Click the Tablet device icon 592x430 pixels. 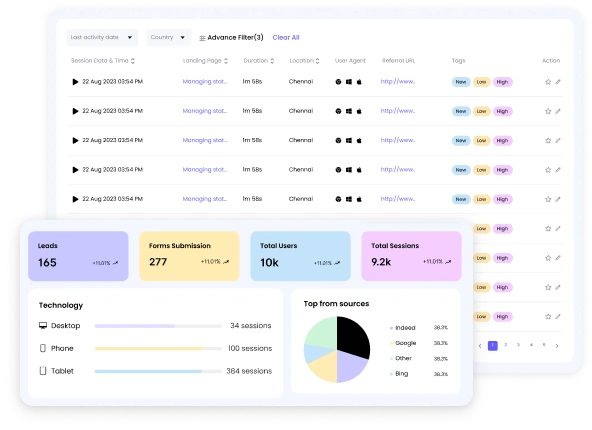[43, 371]
